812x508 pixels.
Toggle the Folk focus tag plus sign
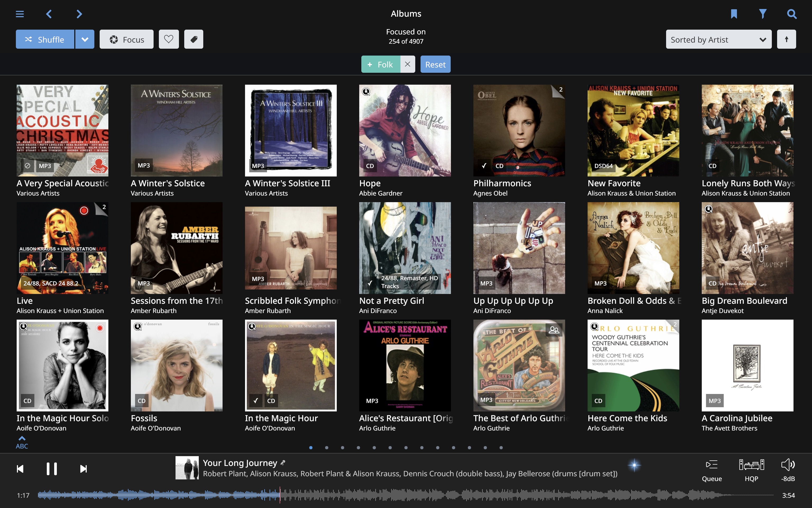(x=370, y=65)
